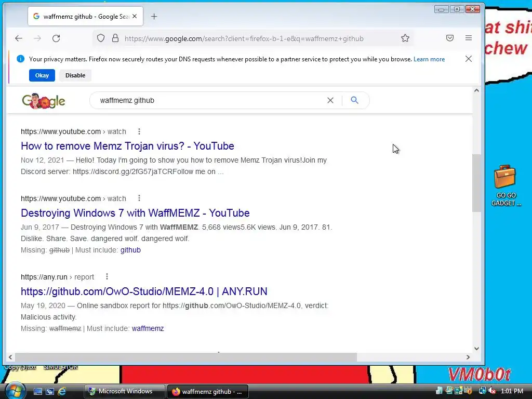Clear the Google search box text
This screenshot has height=399, width=532.
click(x=330, y=100)
